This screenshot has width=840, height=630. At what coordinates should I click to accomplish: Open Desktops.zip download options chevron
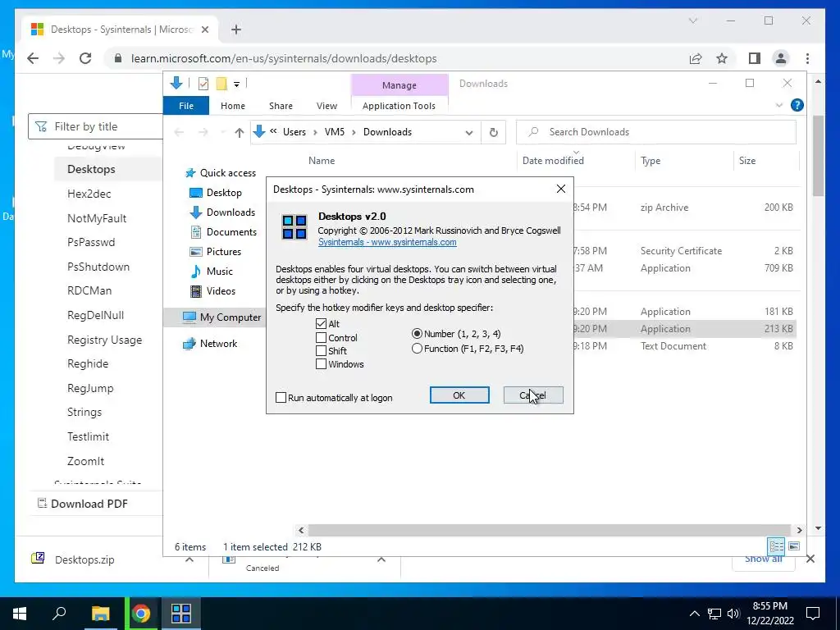pyautogui.click(x=189, y=559)
